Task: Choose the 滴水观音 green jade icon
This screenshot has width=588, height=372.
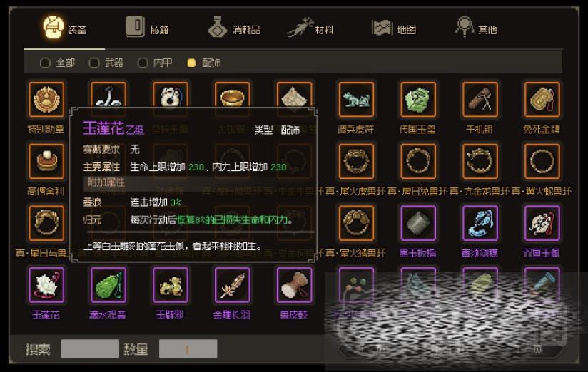Action: (x=108, y=285)
